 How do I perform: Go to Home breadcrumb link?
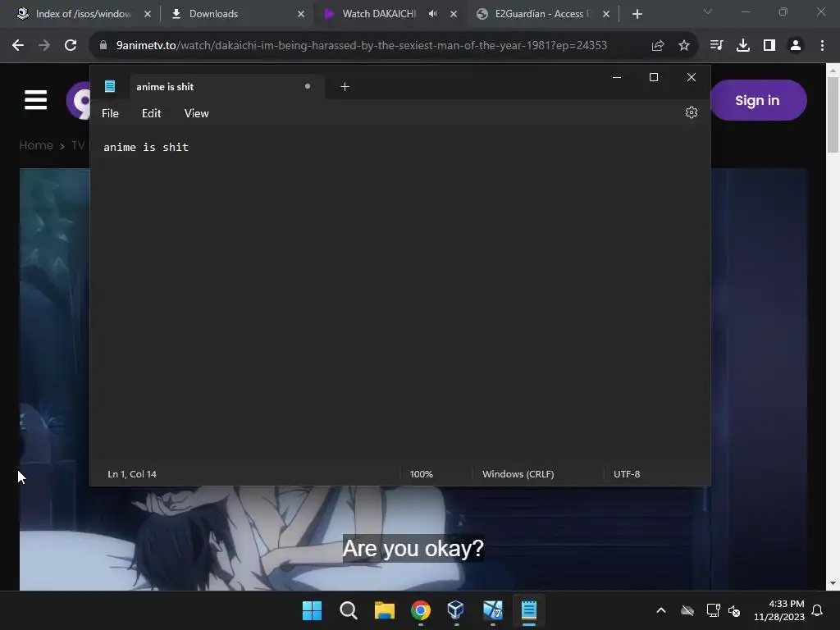36,145
